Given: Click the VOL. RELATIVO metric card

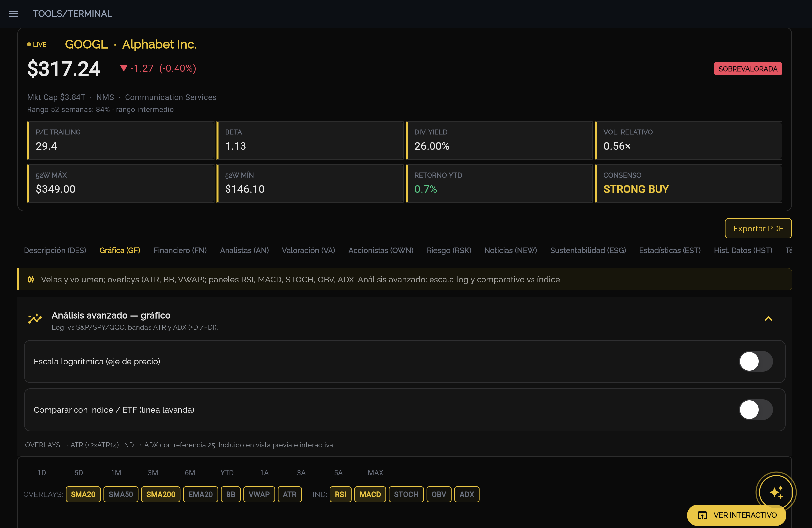Looking at the screenshot, I should coord(688,140).
